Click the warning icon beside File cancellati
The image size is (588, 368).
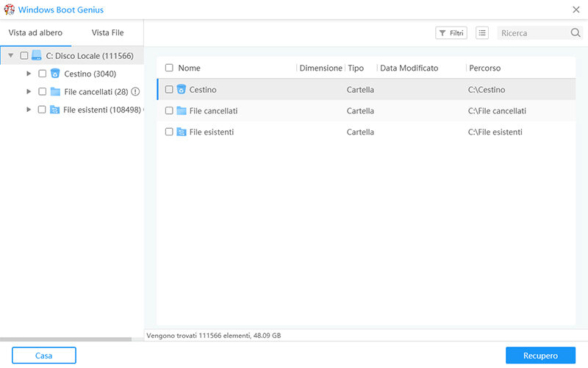[135, 91]
